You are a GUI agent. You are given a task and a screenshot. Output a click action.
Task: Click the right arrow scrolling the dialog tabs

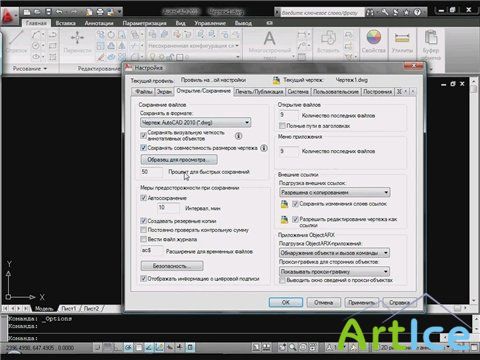[x=413, y=91]
